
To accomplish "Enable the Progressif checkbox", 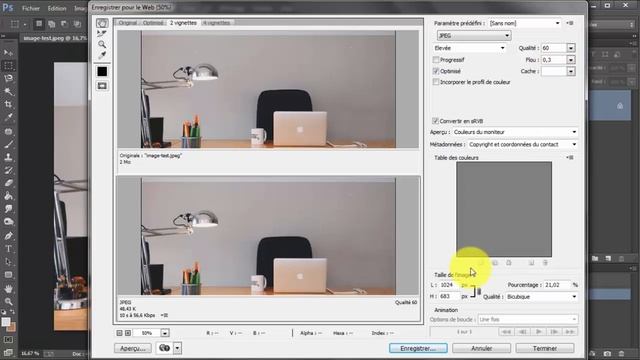I will 436,60.
